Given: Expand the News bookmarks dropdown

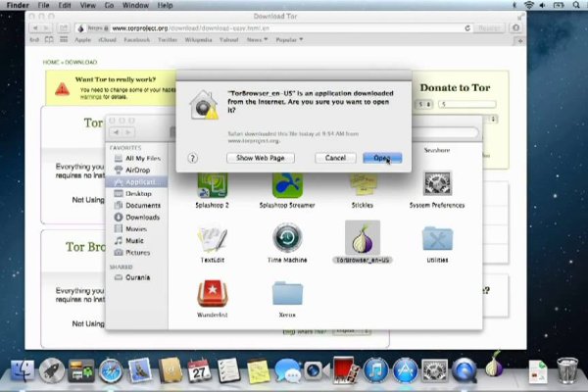Looking at the screenshot, I should coord(257,40).
